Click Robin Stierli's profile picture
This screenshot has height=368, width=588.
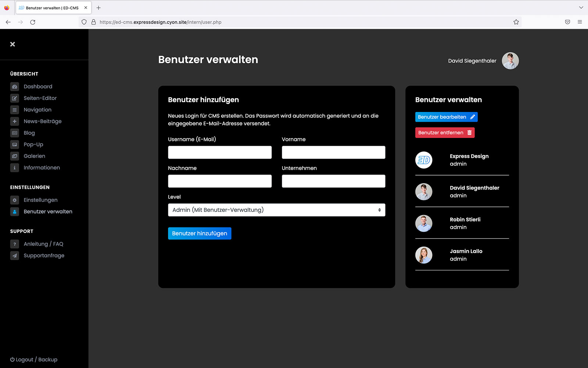(x=424, y=223)
